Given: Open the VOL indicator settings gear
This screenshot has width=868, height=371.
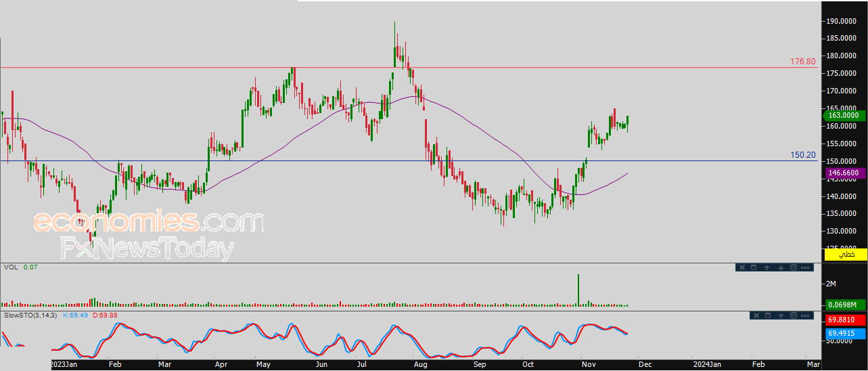Looking at the screenshot, I should point(794,267).
